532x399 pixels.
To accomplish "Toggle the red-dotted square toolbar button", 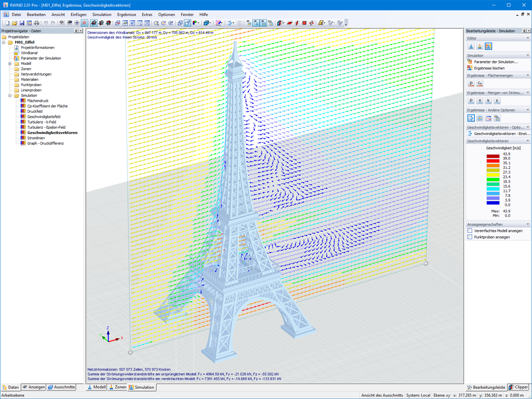I will tap(84, 23).
